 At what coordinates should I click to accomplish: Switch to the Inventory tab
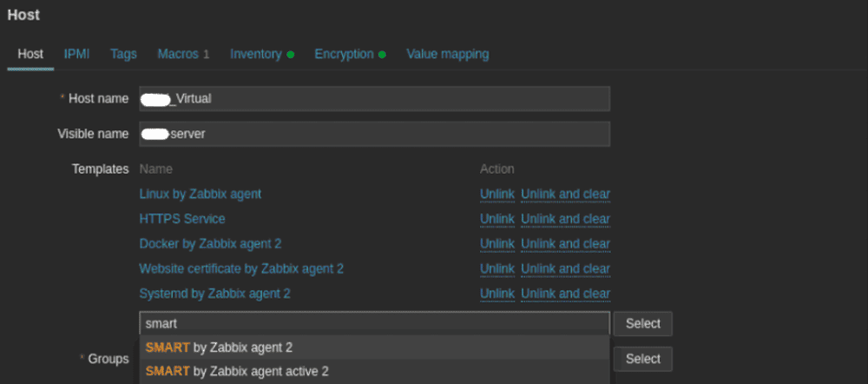pyautogui.click(x=256, y=54)
